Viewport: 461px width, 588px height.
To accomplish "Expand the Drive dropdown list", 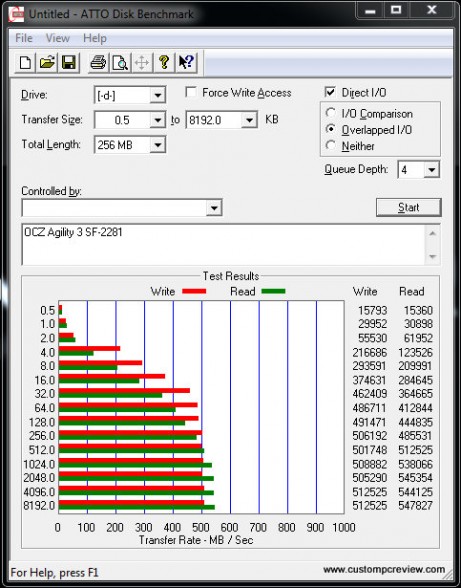I will (x=158, y=95).
